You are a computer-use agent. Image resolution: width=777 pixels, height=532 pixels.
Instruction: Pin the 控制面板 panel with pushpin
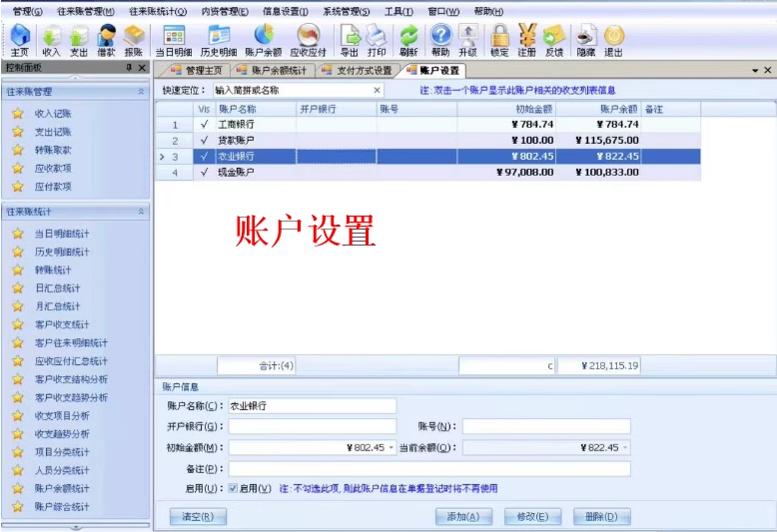click(129, 67)
